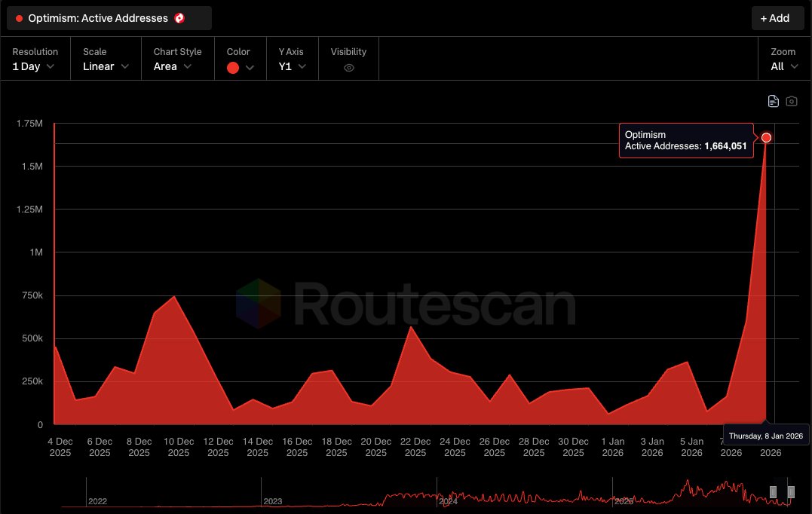Click the 1.5M y-axis label
The width and height of the screenshot is (812, 514).
click(x=32, y=166)
